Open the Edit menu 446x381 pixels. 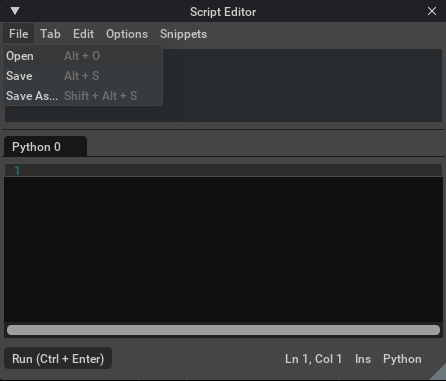83,34
